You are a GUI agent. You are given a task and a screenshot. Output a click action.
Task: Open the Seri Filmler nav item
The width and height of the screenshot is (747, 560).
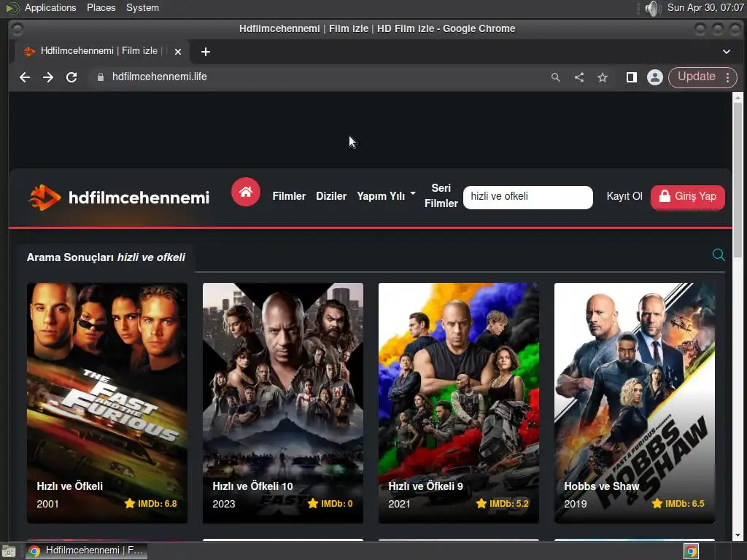(441, 195)
